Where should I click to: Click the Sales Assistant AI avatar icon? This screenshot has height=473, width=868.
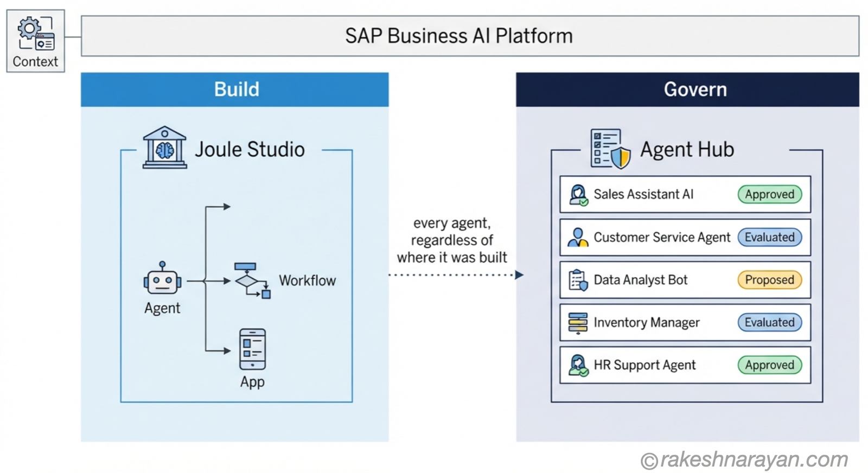pyautogui.click(x=578, y=195)
